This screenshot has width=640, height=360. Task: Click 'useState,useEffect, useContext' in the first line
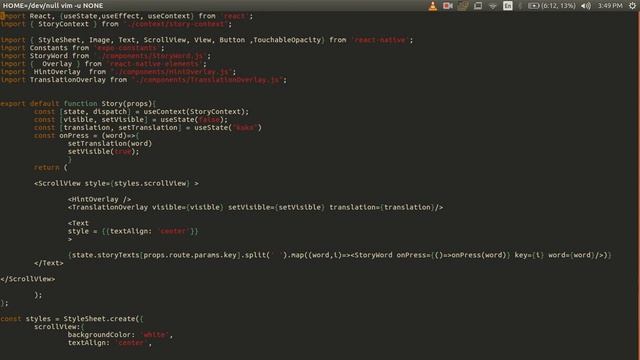click(x=127, y=16)
